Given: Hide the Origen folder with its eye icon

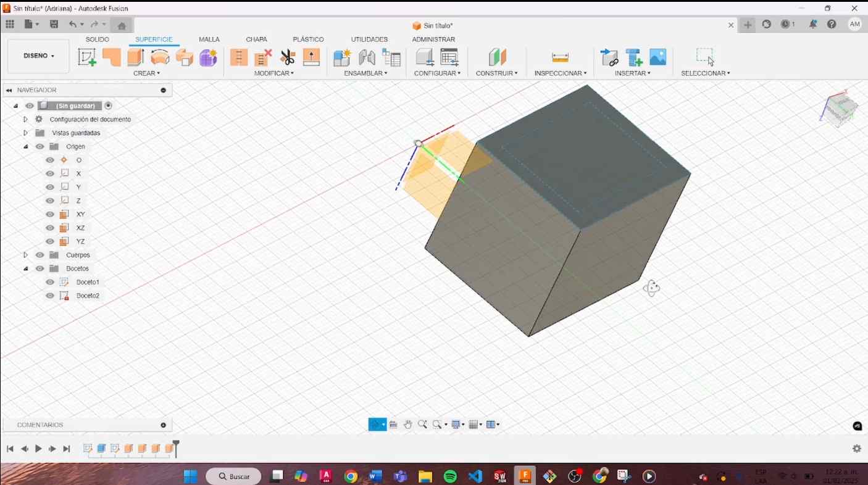Looking at the screenshot, I should point(40,147).
